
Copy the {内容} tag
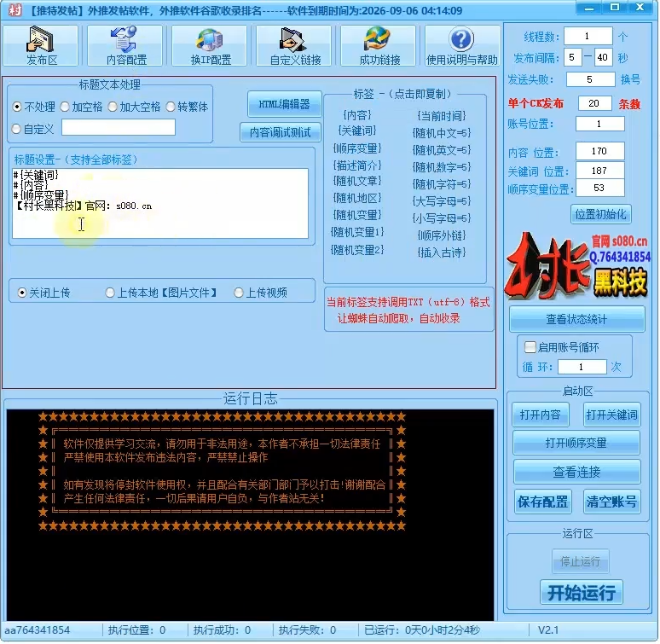[x=357, y=114]
